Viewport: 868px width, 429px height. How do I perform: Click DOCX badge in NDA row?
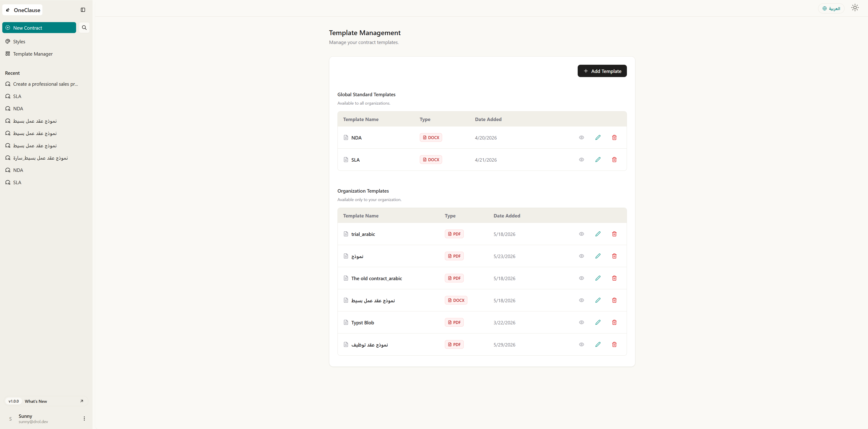(431, 137)
